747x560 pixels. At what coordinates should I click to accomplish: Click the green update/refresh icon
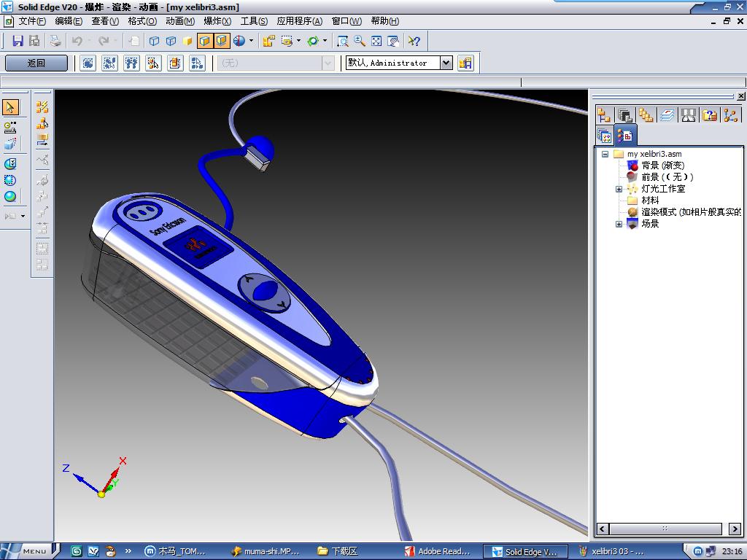[312, 41]
